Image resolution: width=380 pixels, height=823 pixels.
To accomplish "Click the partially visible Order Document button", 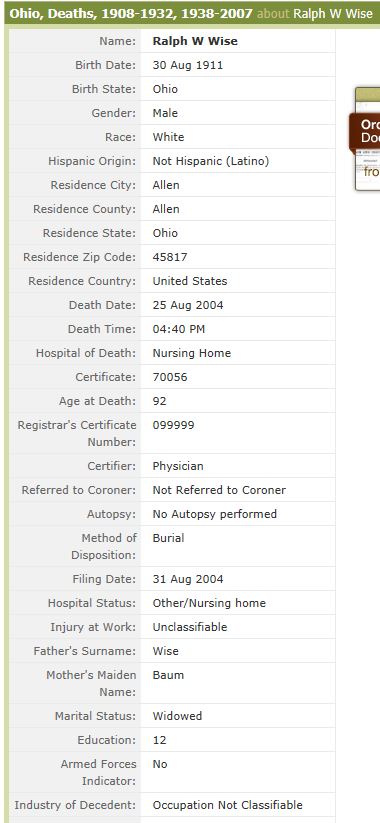I will click(x=365, y=131).
